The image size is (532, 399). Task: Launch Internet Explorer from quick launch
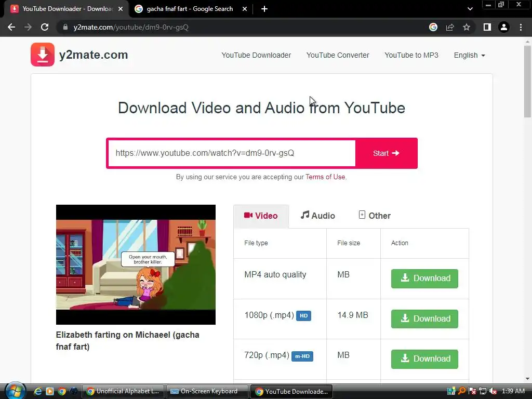(37, 391)
